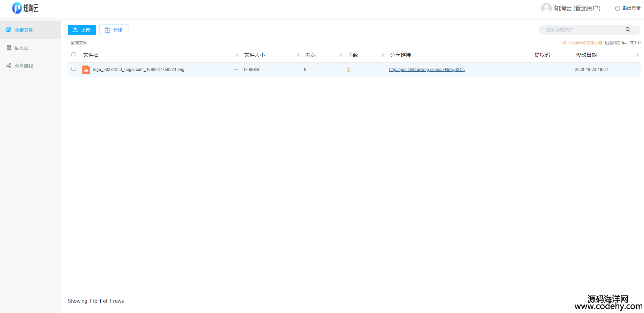Click the 知淘云 (普通用户) username
This screenshot has width=644, height=313.
pos(577,8)
